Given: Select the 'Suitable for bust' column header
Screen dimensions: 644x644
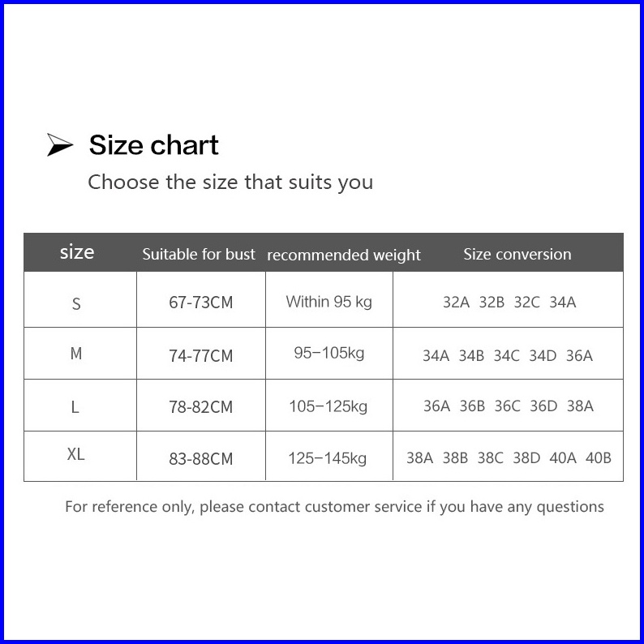Looking at the screenshot, I should tap(199, 254).
